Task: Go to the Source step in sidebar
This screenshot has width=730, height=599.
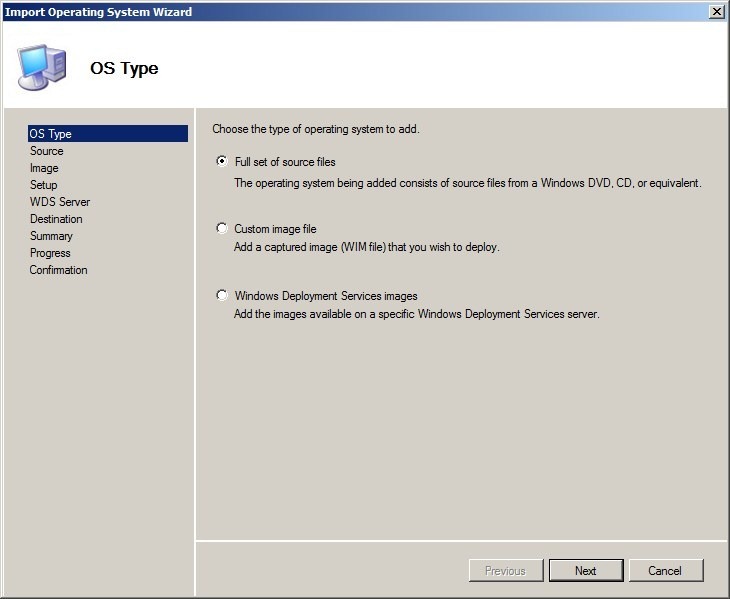Action: click(47, 151)
